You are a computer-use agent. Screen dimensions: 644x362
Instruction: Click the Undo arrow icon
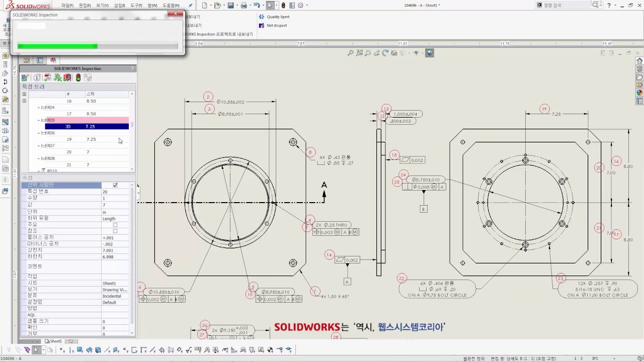click(257, 6)
